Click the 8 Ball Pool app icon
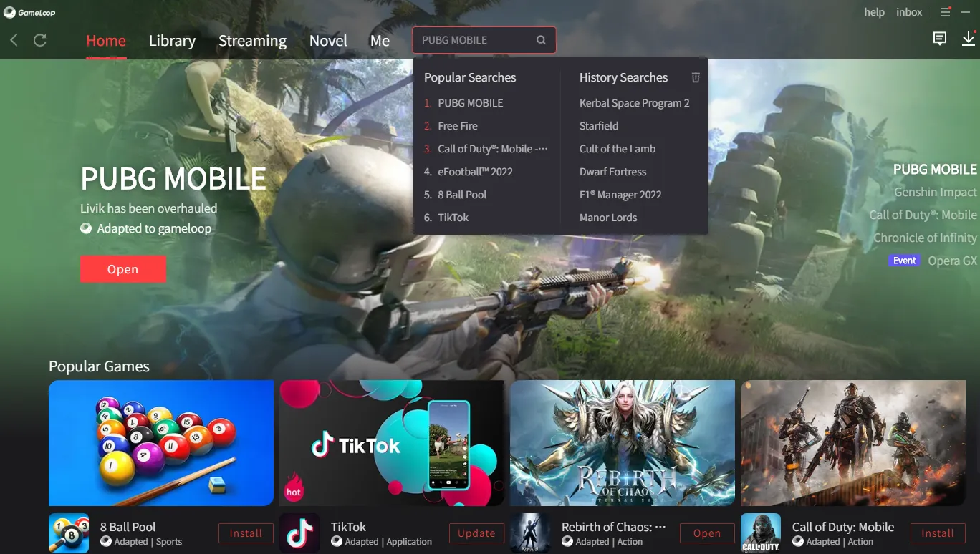 [x=69, y=533]
